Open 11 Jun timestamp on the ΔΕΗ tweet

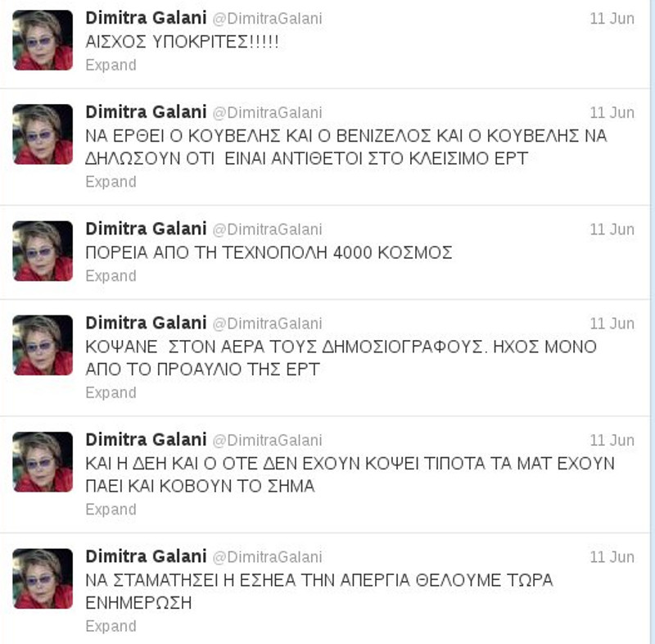pyautogui.click(x=612, y=440)
